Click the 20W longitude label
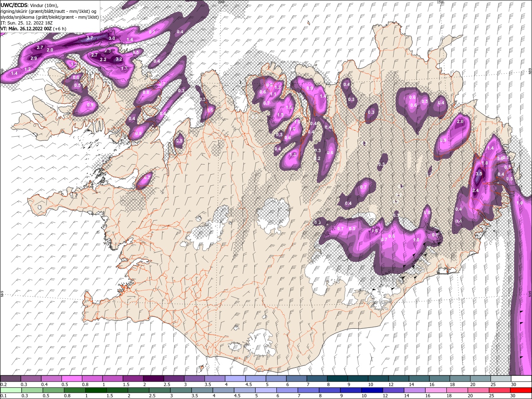The height and width of the screenshot is (399, 532). tap(221, 2)
